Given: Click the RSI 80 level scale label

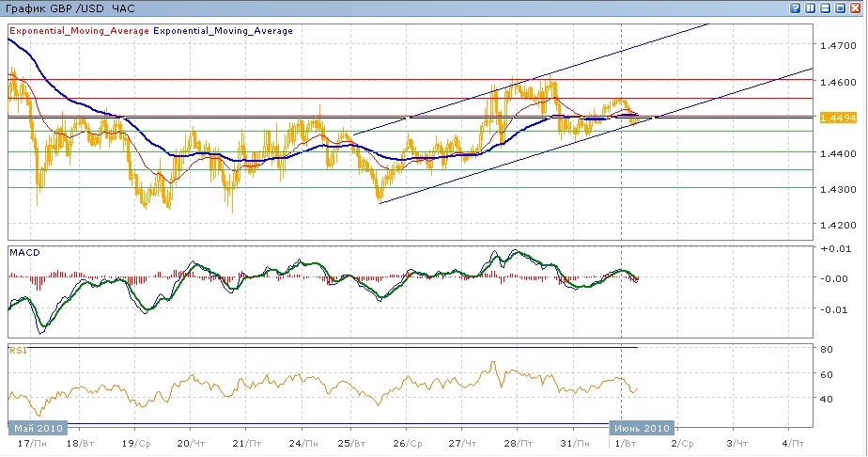Looking at the screenshot, I should tap(828, 350).
